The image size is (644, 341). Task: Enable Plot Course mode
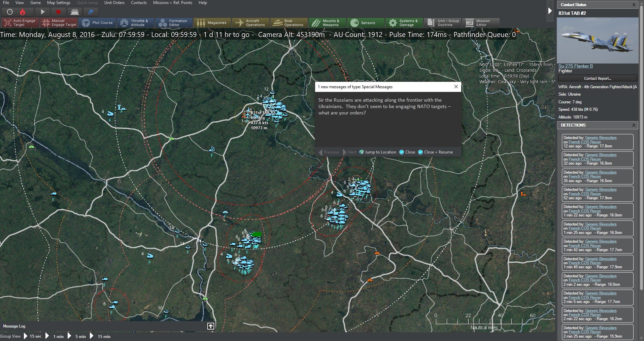[x=98, y=23]
